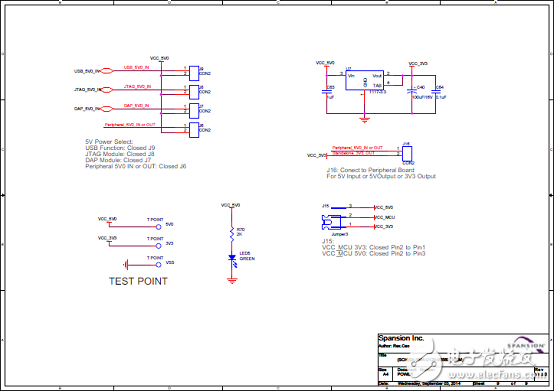Select the green LED5 diode symbol

(x=232, y=260)
